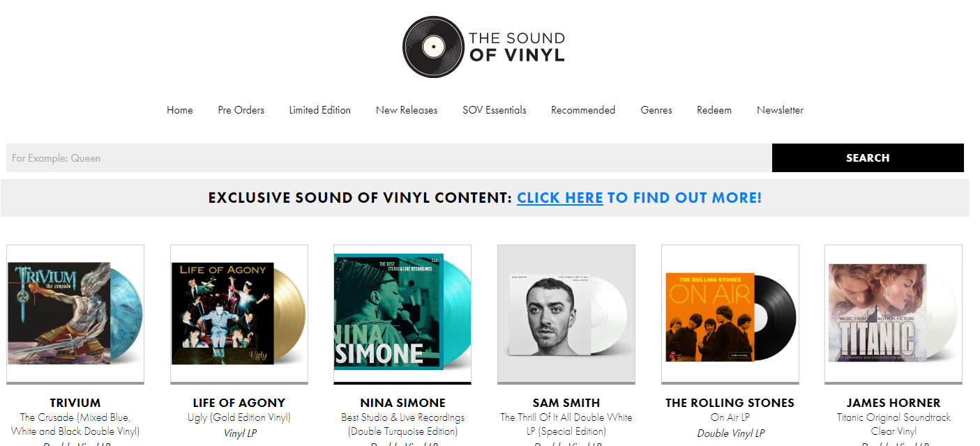This screenshot has width=980, height=446.
Task: Click the THE ROLLING STONES artist title
Action: [730, 403]
